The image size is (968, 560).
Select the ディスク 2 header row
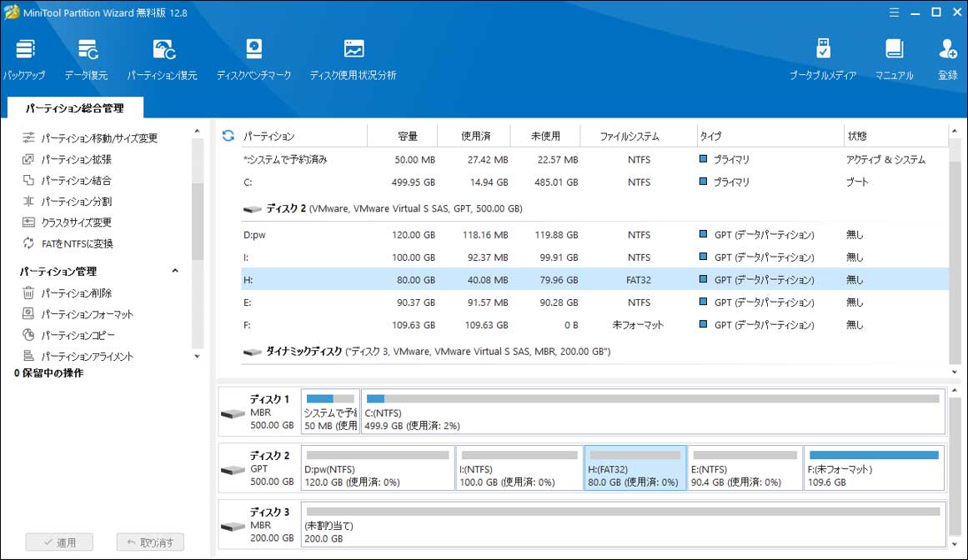594,208
